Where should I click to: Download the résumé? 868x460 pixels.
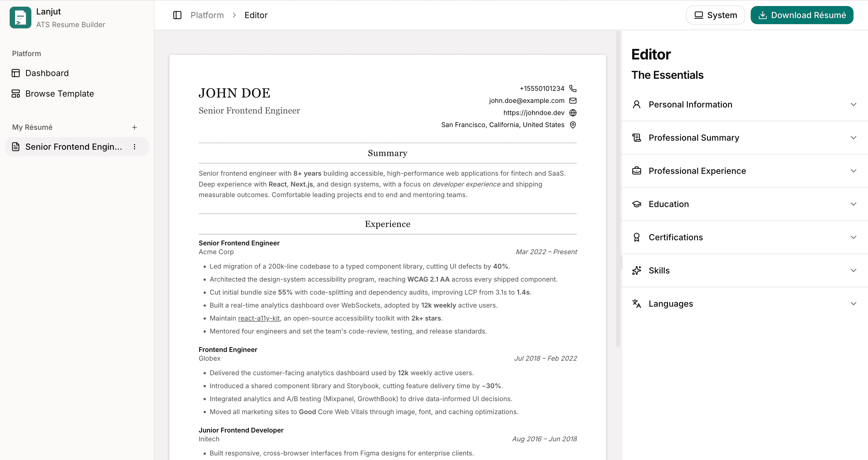point(802,15)
